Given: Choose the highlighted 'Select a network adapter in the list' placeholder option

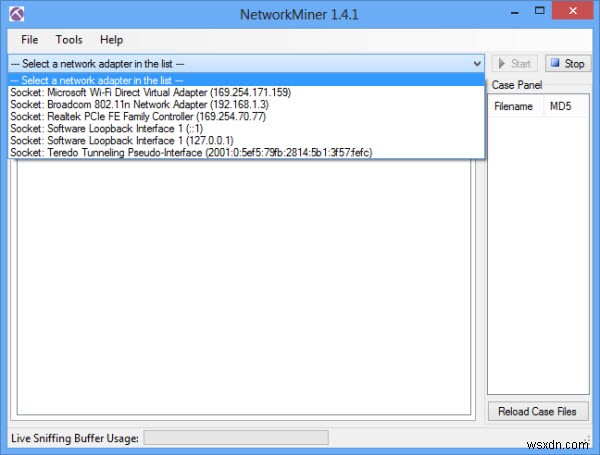Looking at the screenshot, I should coord(246,80).
